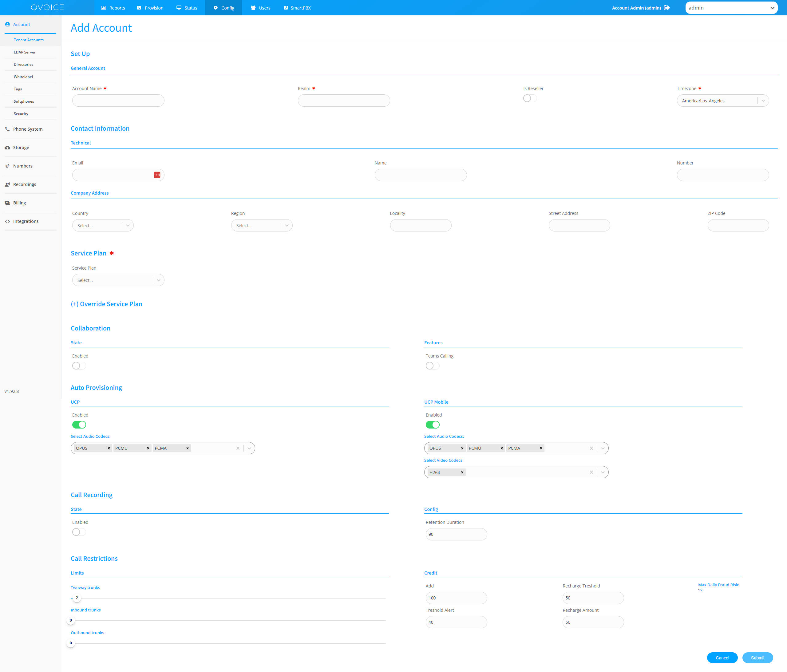Open the SmartPBX top menu item
The image size is (787, 672).
297,8
